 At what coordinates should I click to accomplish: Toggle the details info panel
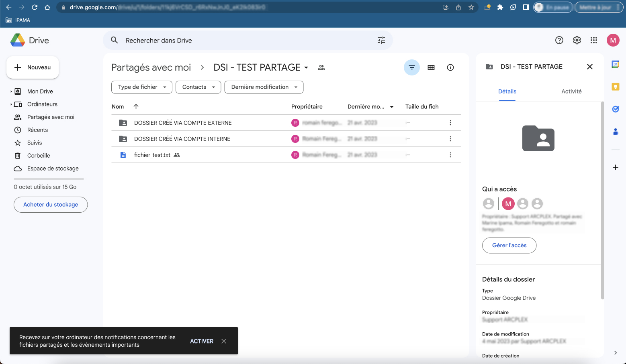450,67
